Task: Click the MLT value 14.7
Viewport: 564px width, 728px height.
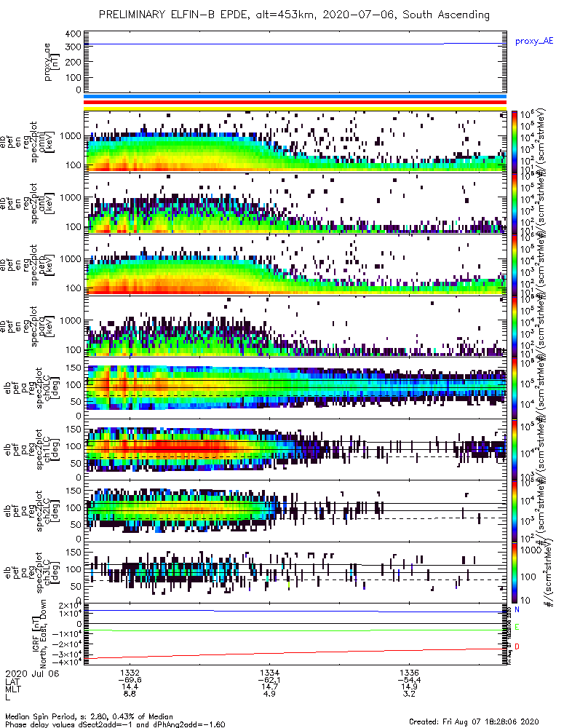Action: click(x=270, y=687)
